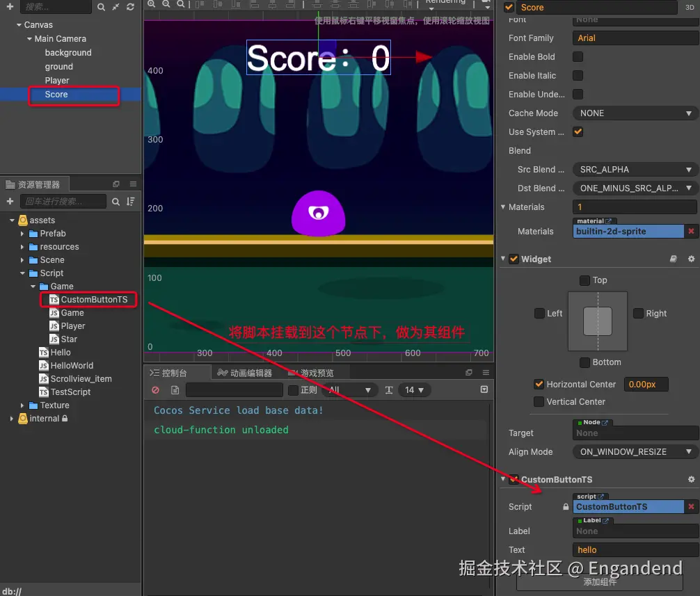700x596 pixels.
Task: Reset scene zoom with the third magnifier icon
Action: point(180,3)
